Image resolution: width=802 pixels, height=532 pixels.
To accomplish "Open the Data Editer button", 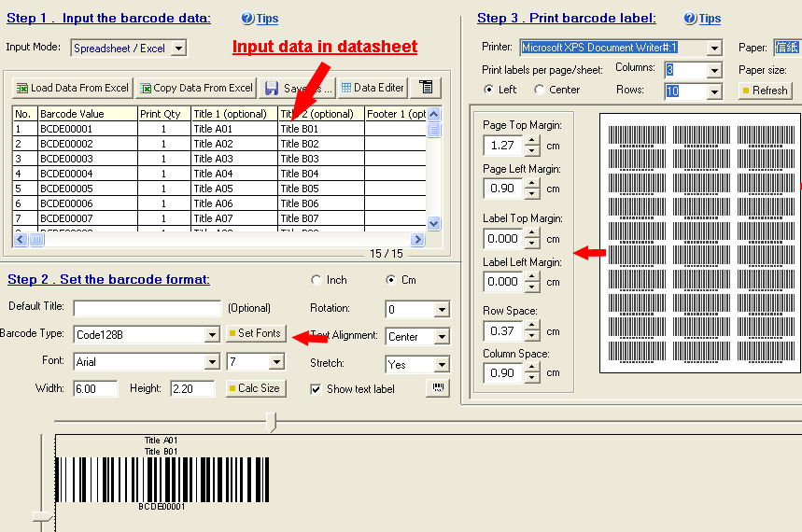I will point(373,88).
